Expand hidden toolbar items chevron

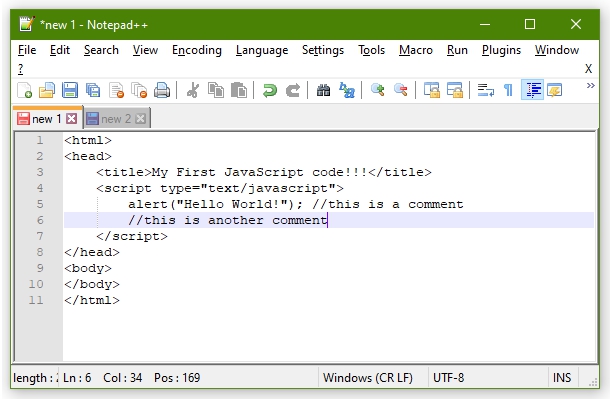[x=591, y=85]
